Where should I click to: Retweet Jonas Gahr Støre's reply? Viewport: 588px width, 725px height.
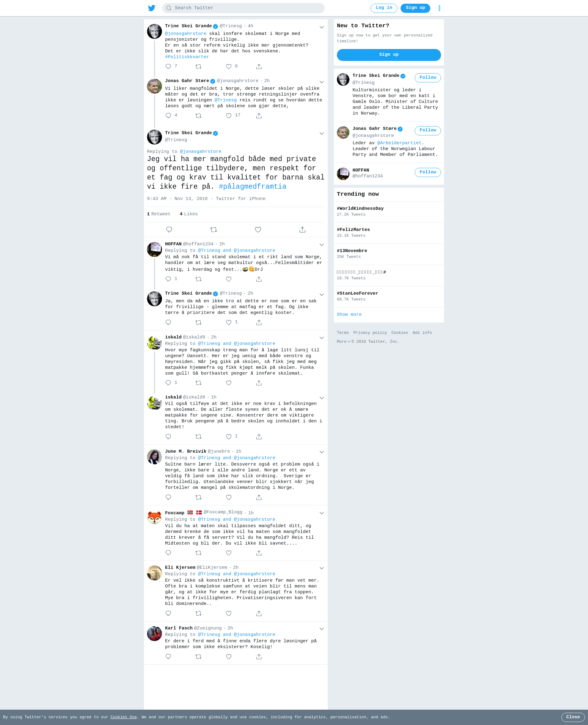[x=198, y=116]
